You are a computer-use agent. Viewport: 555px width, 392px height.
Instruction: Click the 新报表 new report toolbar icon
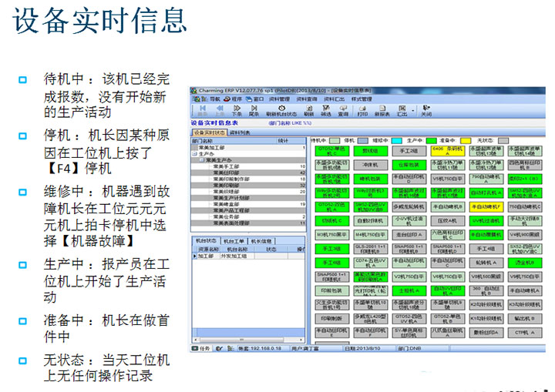382,110
